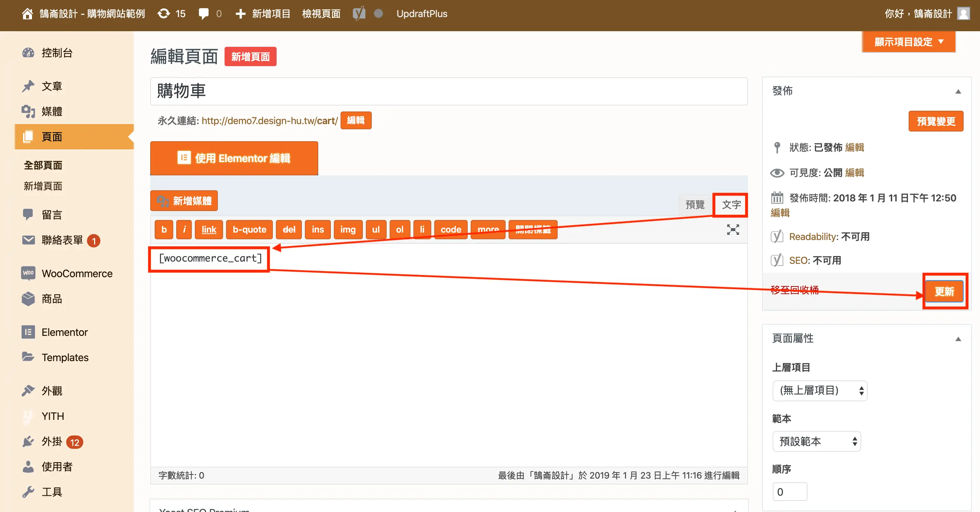Click the 新增媒體 add media button

click(184, 201)
